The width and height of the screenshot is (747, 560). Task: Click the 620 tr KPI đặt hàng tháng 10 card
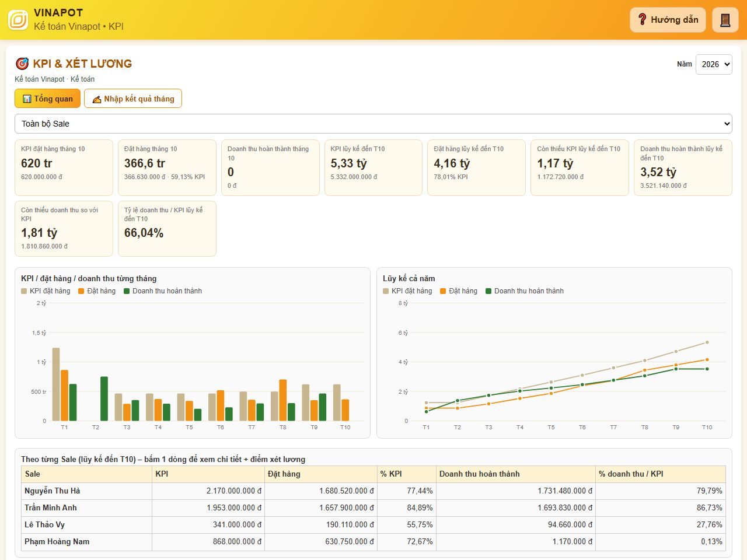pos(64,167)
